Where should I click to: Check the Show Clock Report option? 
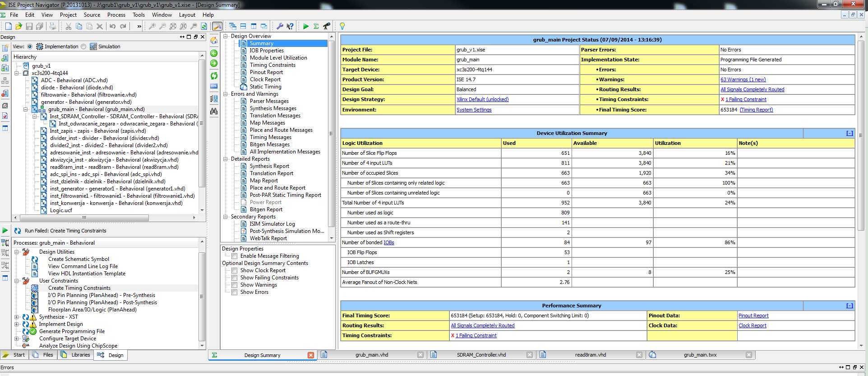pos(235,271)
